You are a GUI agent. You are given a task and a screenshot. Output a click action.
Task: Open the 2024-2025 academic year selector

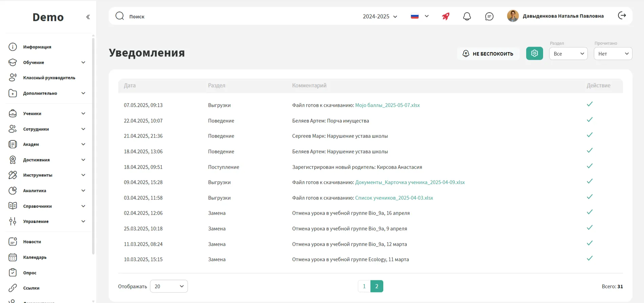point(380,16)
